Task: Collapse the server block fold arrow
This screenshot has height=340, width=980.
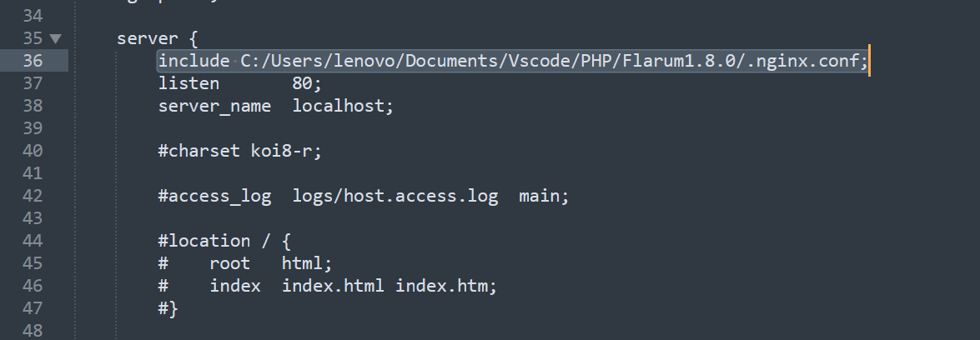Action: (56, 38)
